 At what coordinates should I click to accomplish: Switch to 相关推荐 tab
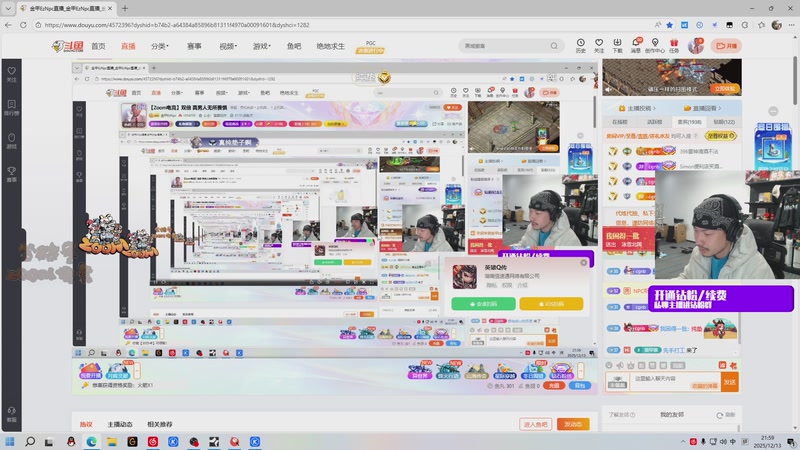160,424
